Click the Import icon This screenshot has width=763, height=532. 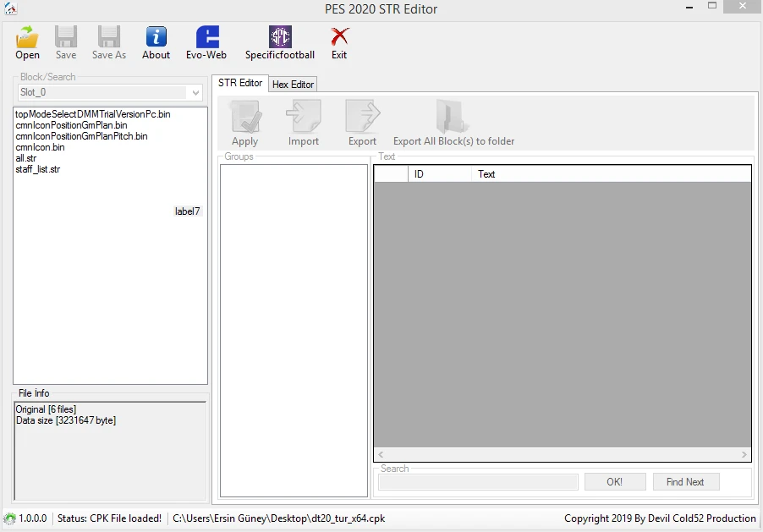(x=303, y=121)
